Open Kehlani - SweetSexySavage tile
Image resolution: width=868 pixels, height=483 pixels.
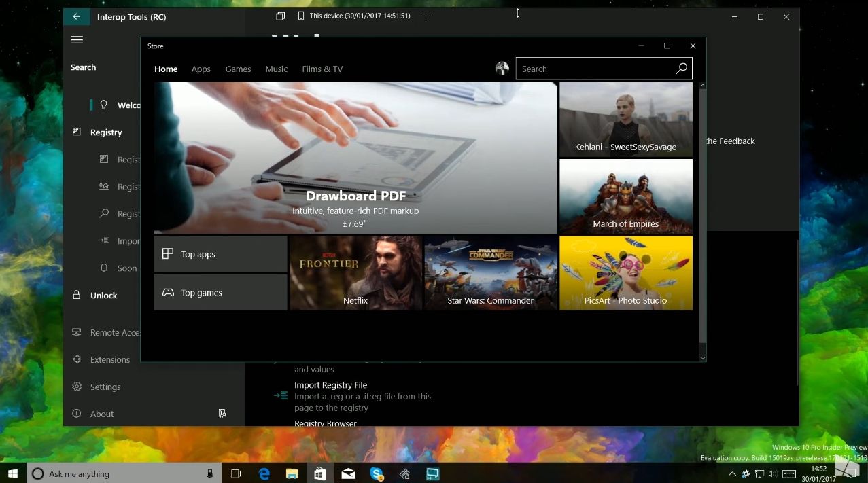click(x=626, y=120)
